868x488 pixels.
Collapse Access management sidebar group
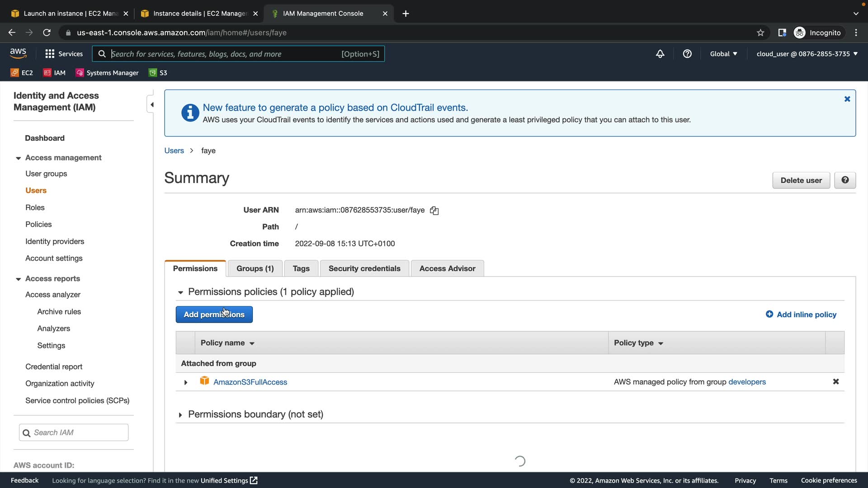tap(19, 158)
